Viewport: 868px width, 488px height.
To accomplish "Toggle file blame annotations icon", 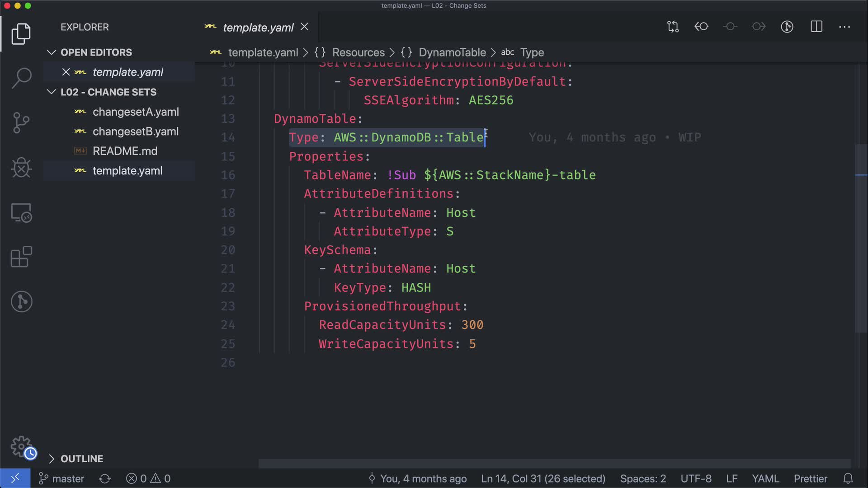I will click(787, 27).
